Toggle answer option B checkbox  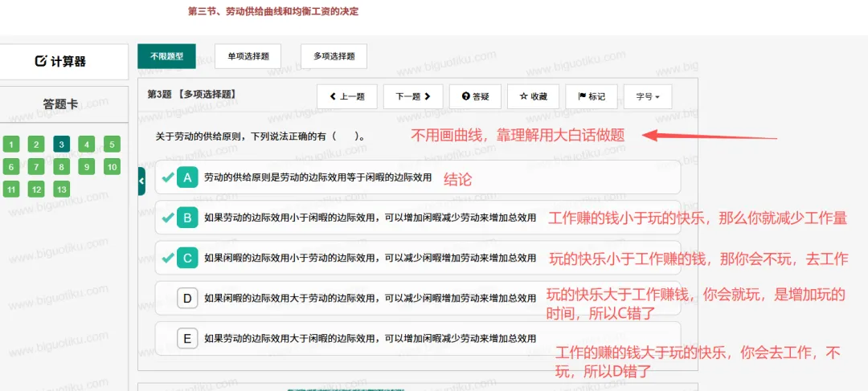click(x=187, y=218)
